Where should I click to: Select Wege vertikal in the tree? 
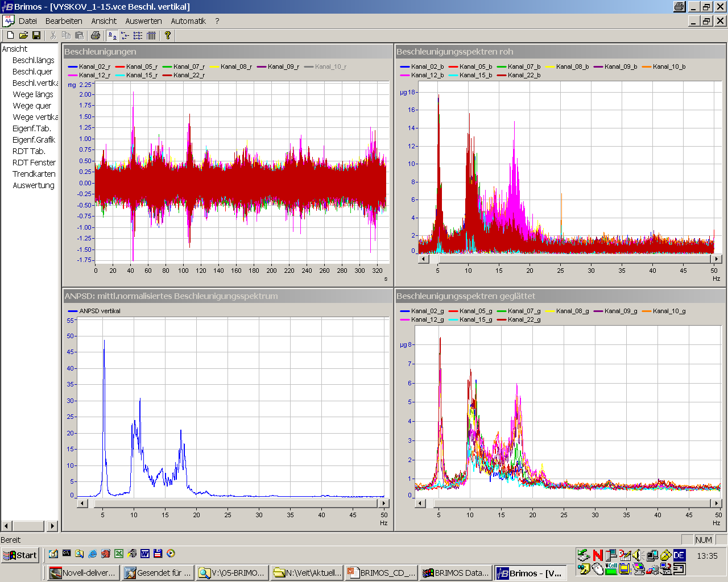pyautogui.click(x=35, y=117)
